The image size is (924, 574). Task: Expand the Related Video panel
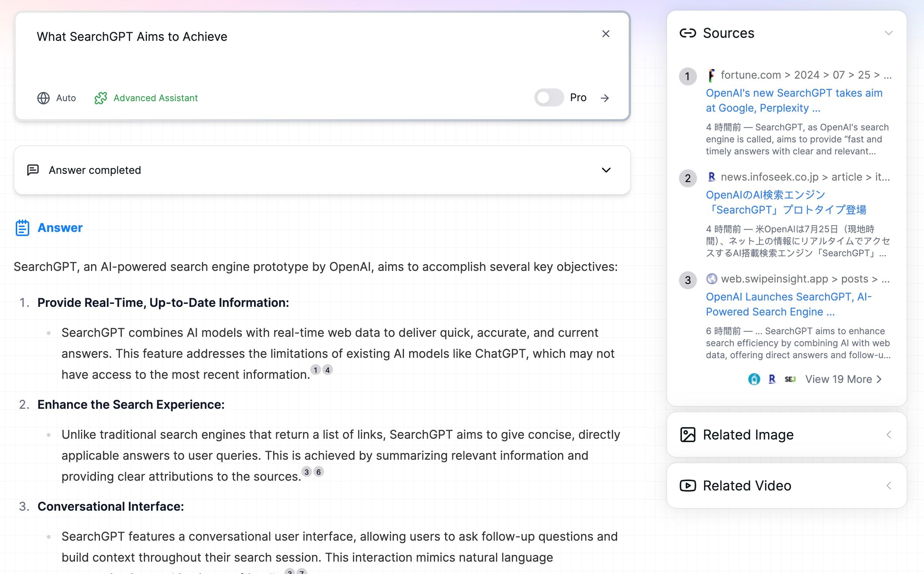tap(888, 486)
